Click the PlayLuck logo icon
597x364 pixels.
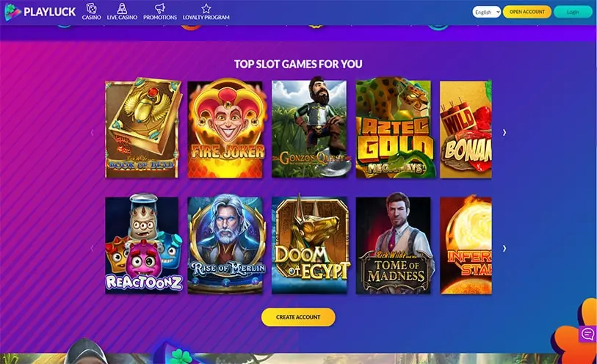click(12, 12)
